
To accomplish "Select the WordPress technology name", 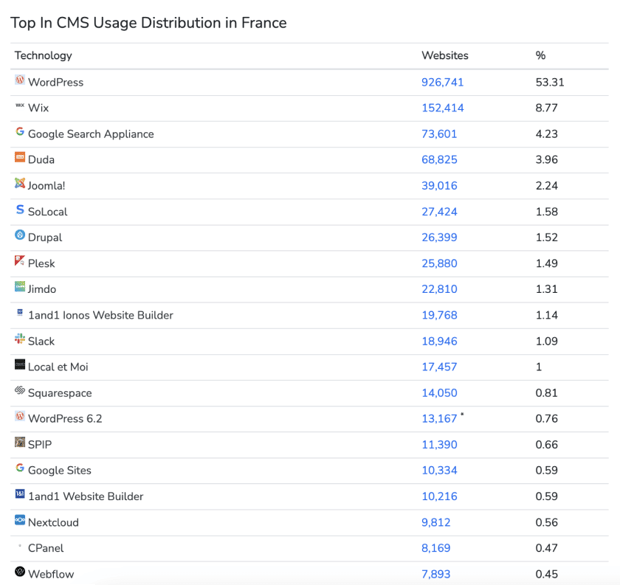I will point(56,82).
